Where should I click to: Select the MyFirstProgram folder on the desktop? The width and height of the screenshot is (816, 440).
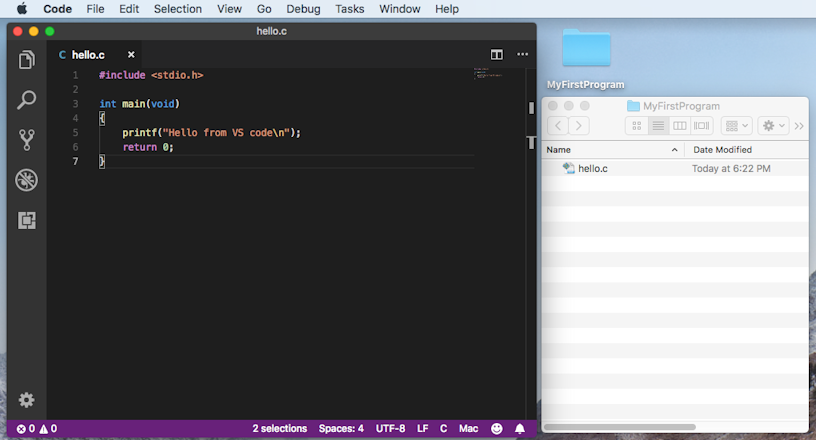point(586,58)
